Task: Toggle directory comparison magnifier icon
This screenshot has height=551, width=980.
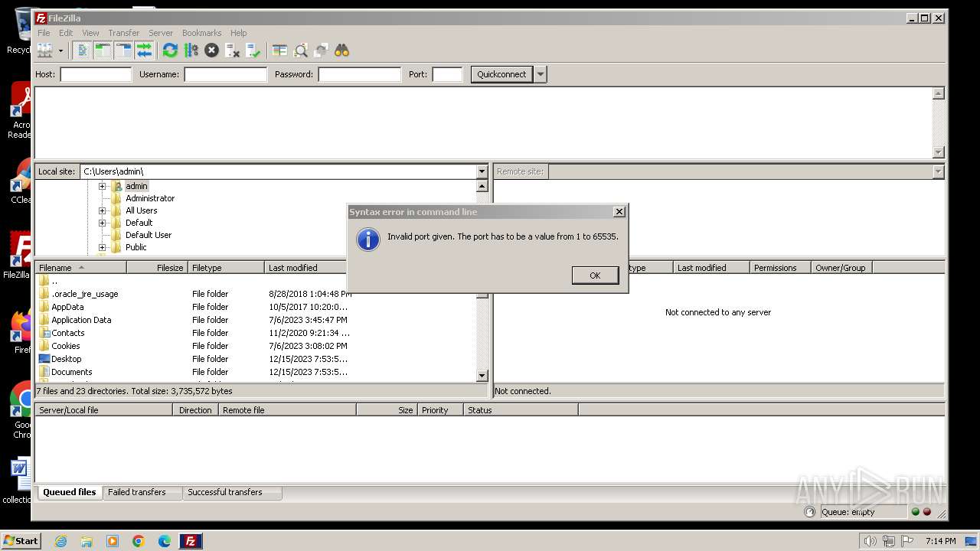Action: pyautogui.click(x=301, y=51)
